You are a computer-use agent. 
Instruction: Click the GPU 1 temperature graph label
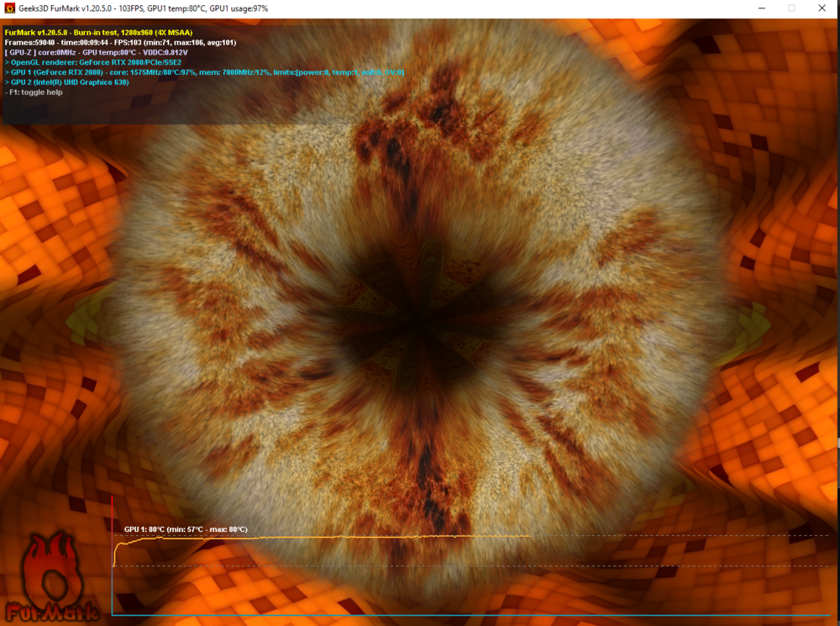click(186, 529)
